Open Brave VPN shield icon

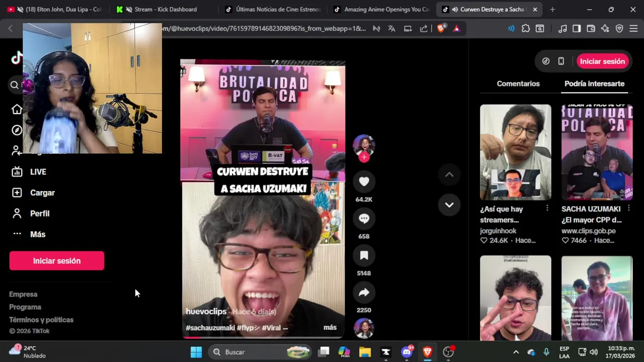pos(619,29)
